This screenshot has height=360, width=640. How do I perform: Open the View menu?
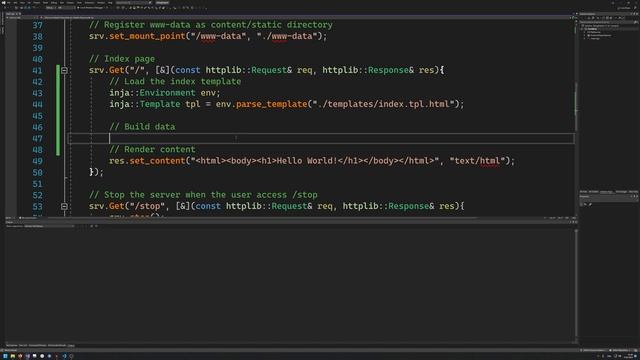(22, 3)
